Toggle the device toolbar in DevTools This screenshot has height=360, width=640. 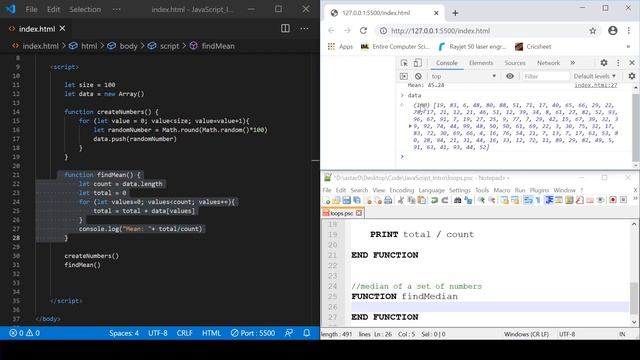tap(417, 63)
